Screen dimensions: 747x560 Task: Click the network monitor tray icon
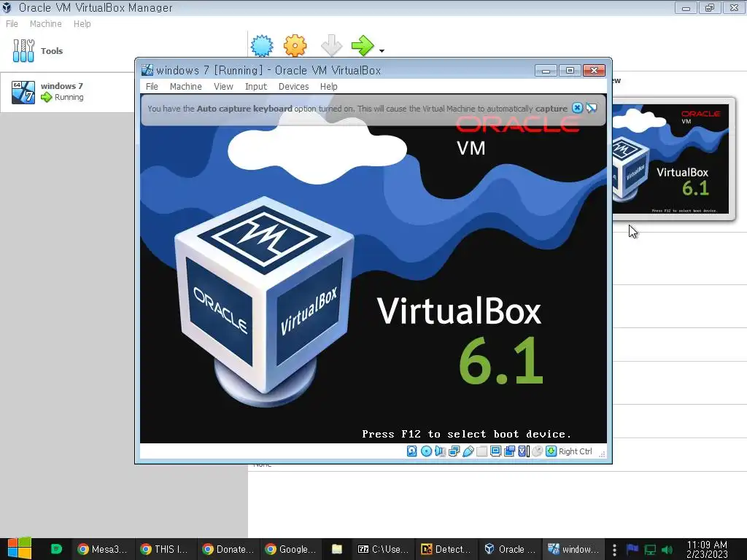pos(650,550)
